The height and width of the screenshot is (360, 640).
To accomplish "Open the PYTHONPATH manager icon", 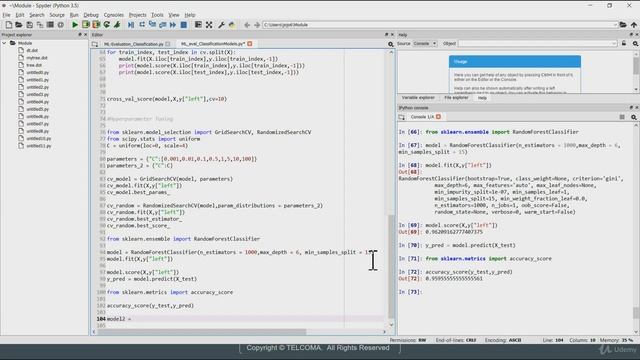I will [x=232, y=25].
